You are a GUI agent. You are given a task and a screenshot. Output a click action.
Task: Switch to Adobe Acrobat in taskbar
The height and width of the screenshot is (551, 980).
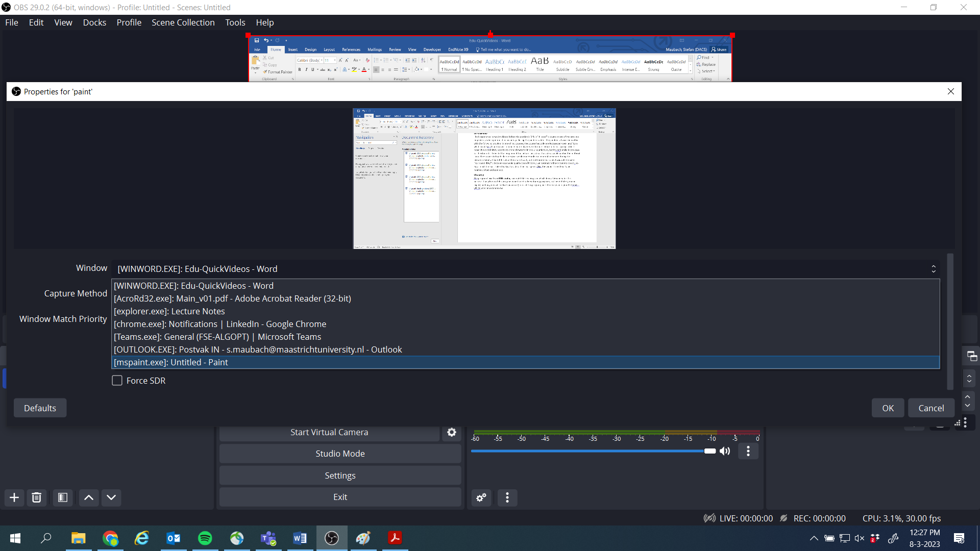point(395,538)
